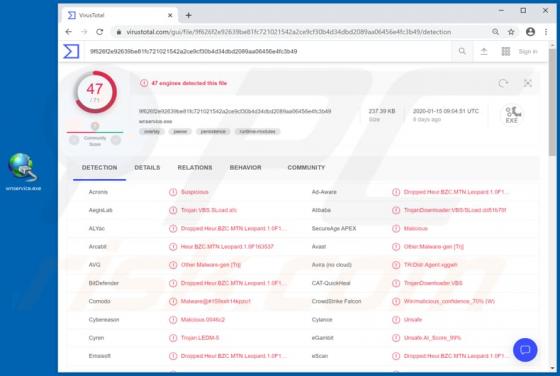Click the AVG engine name

pos(94,265)
